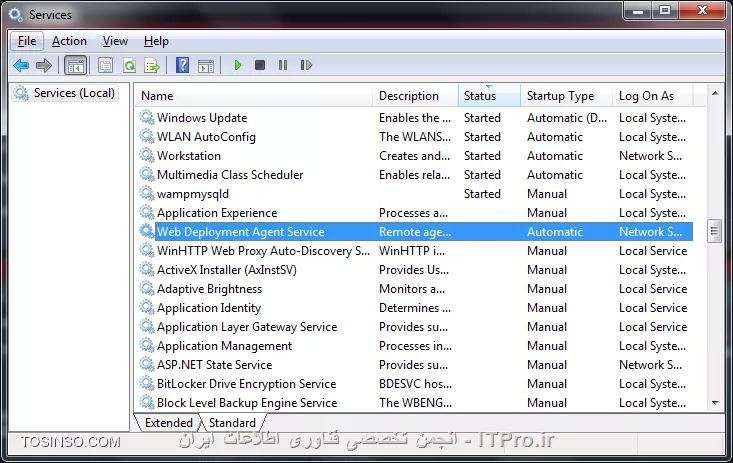Open the Action menu

pyautogui.click(x=69, y=41)
